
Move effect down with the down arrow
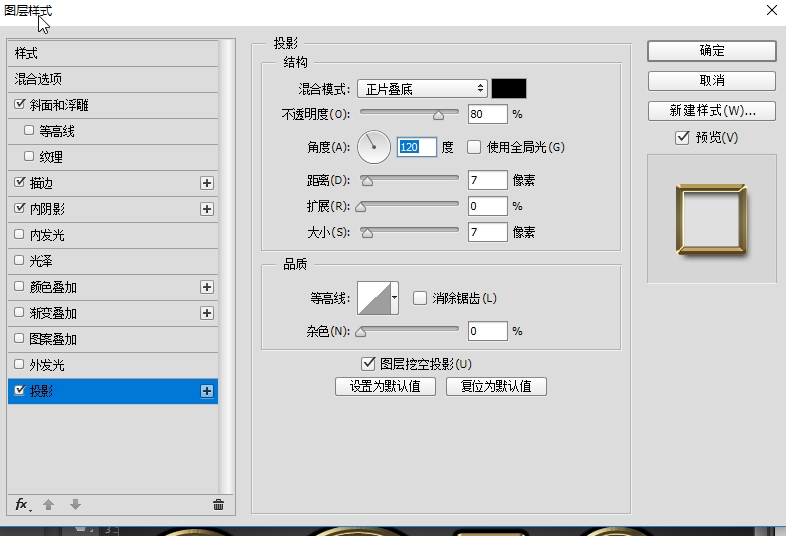75,504
